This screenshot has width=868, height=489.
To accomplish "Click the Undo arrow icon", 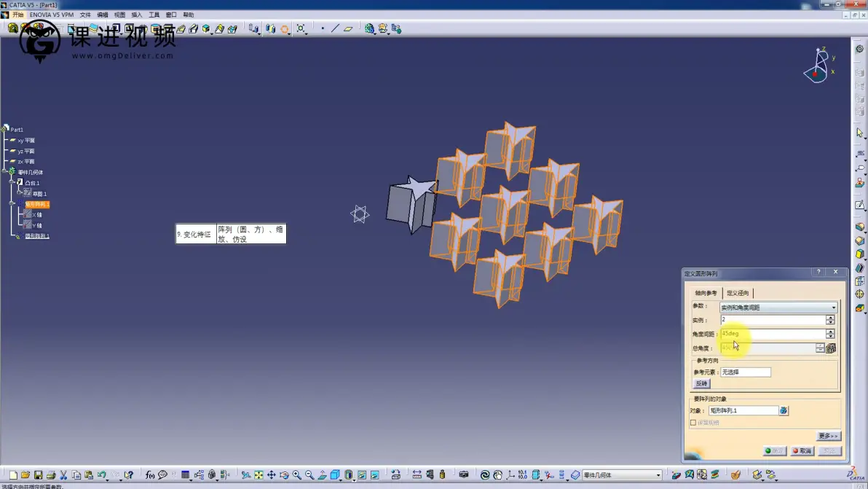I will tap(101, 475).
